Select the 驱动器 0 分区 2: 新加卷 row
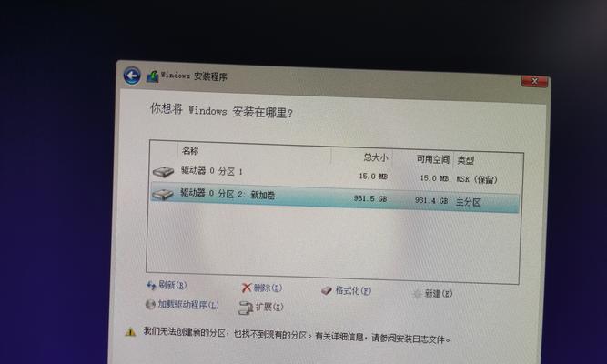607x364 pixels. 335,198
